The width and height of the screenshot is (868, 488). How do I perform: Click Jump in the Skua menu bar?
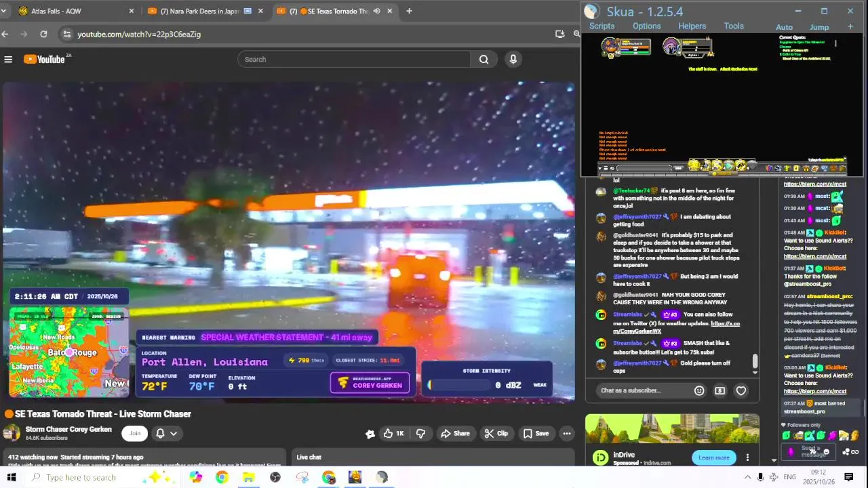point(819,27)
